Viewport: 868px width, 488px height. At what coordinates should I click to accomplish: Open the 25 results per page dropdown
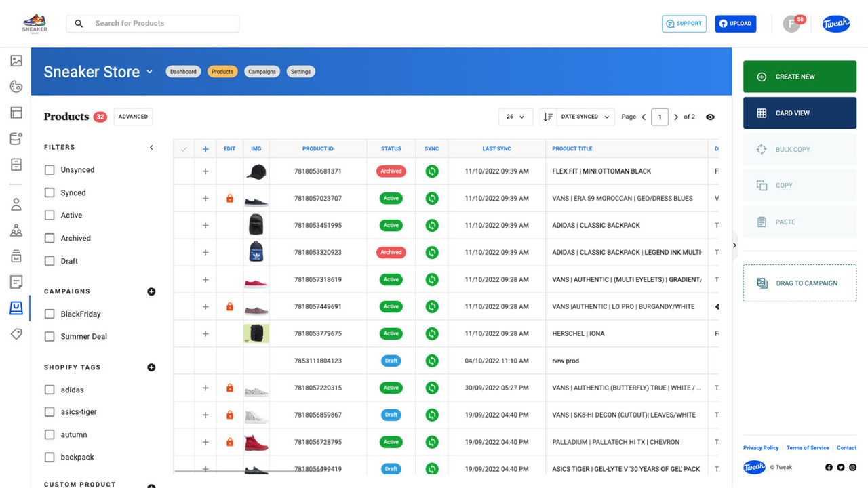tap(515, 117)
